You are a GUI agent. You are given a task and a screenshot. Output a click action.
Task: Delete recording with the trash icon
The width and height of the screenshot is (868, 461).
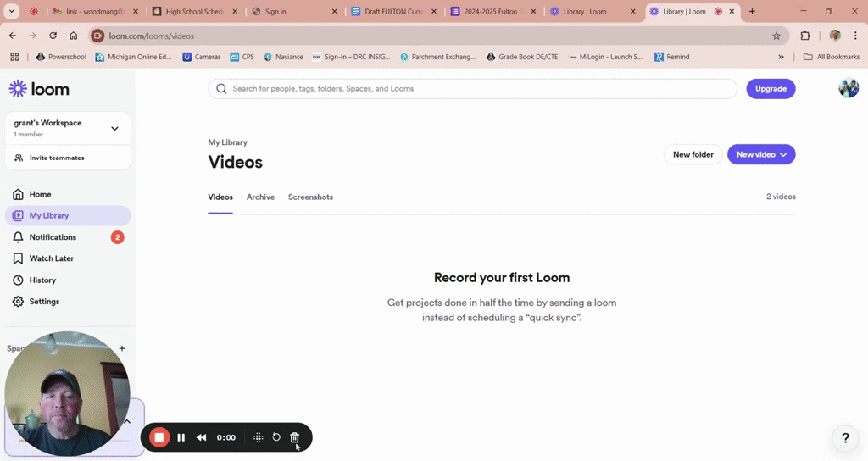pos(294,437)
